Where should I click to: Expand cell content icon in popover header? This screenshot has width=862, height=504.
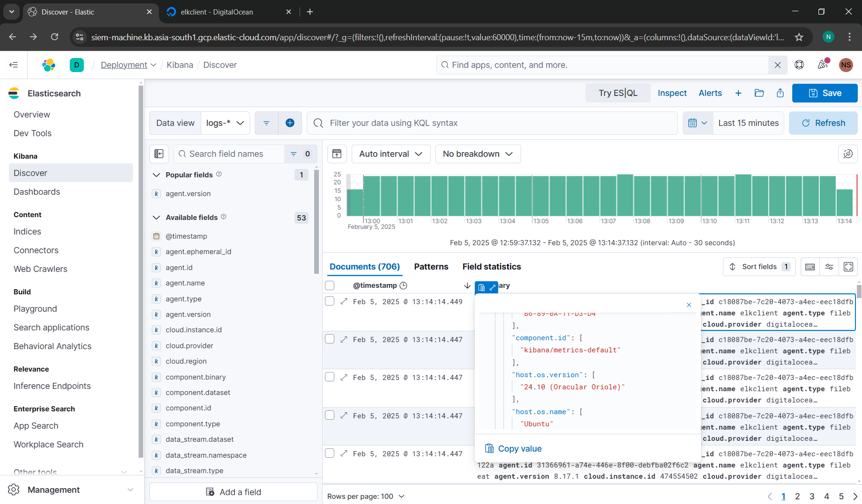pos(493,287)
